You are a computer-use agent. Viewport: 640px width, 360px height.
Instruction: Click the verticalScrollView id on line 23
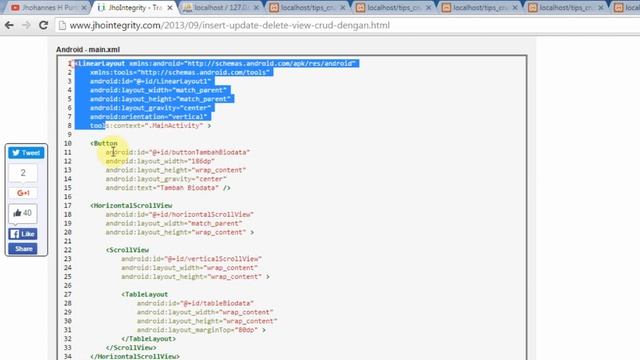191,259
